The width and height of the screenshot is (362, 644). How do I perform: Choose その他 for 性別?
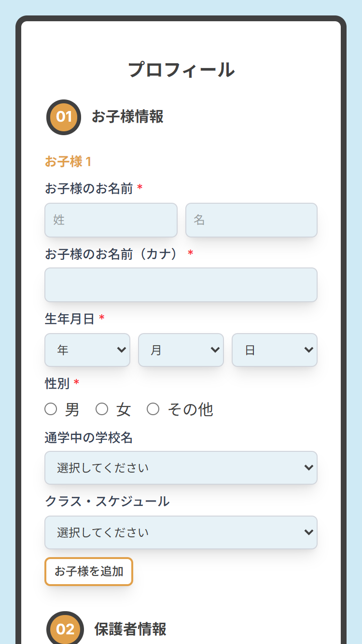coord(153,409)
